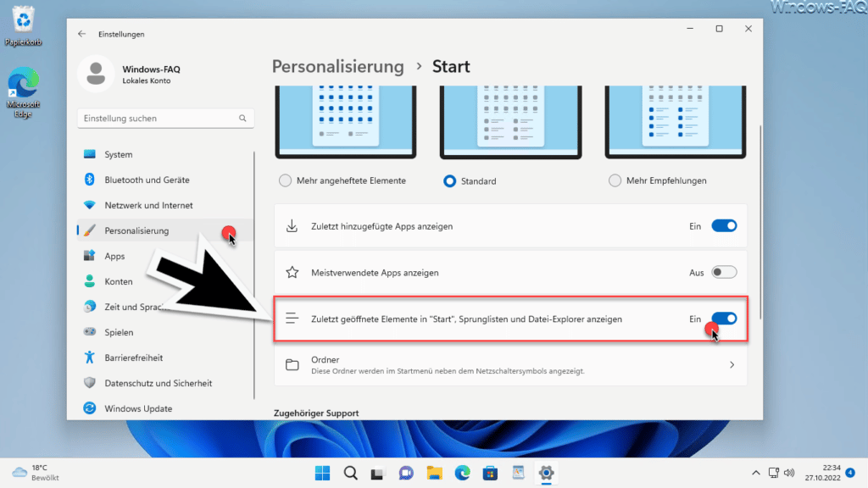The image size is (868, 488).
Task: Select the Microsoft Edge desktop shortcut
Action: (x=23, y=92)
